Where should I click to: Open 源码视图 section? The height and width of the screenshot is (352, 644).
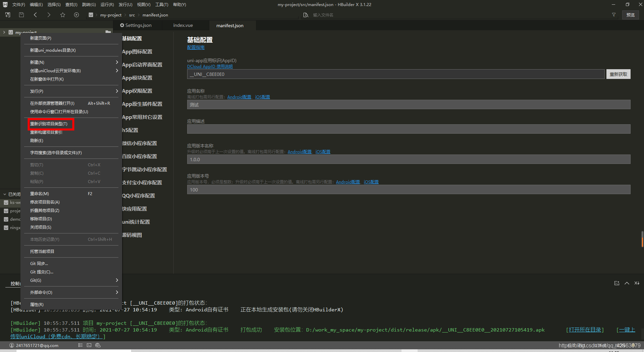tap(132, 235)
